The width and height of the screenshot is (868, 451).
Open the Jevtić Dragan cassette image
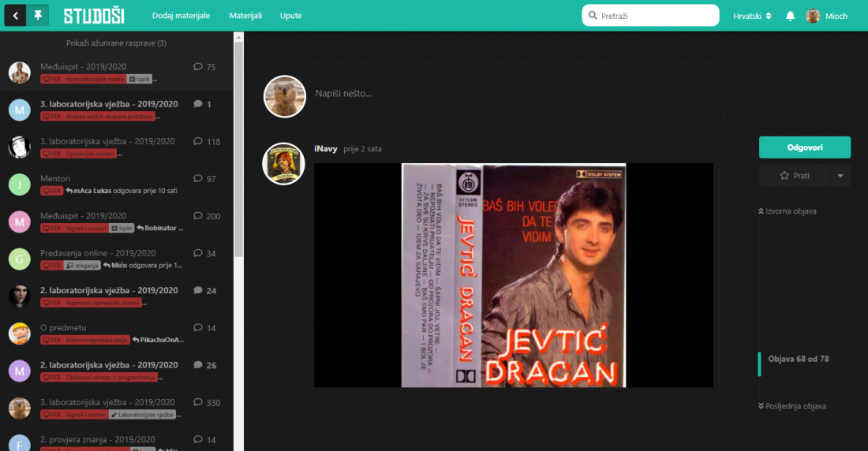(513, 275)
